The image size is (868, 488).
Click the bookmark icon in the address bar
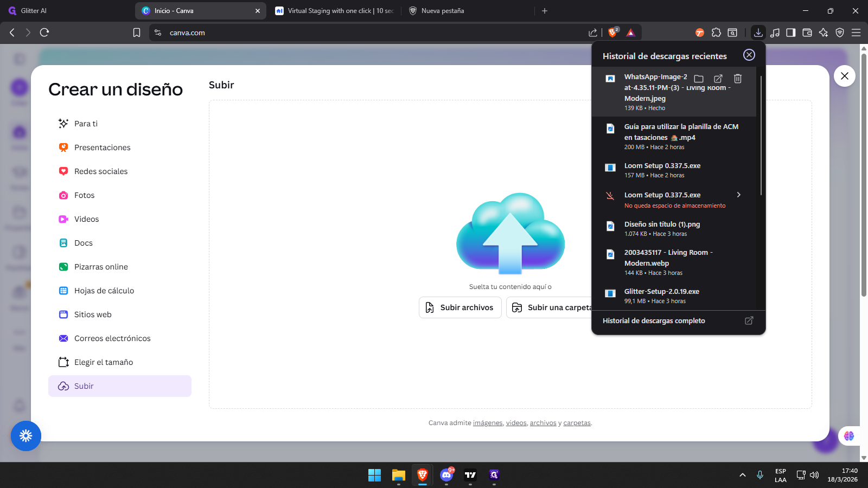pos(137,33)
